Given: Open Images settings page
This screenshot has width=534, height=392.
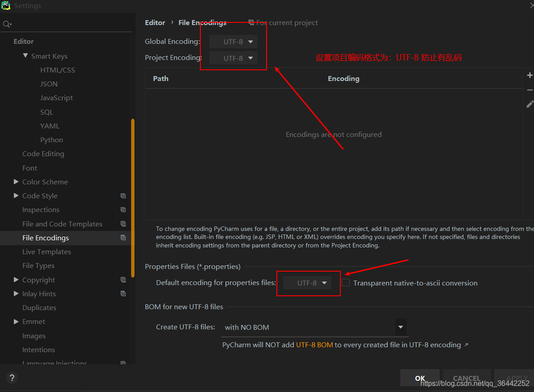Looking at the screenshot, I should [x=34, y=336].
